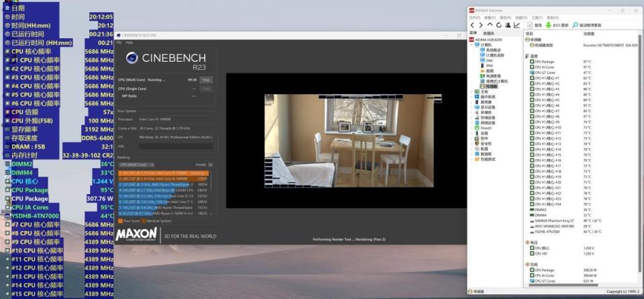644x299 pixels.
Task: Go back with AIDA64 toolbar left arrow
Action: point(472,25)
